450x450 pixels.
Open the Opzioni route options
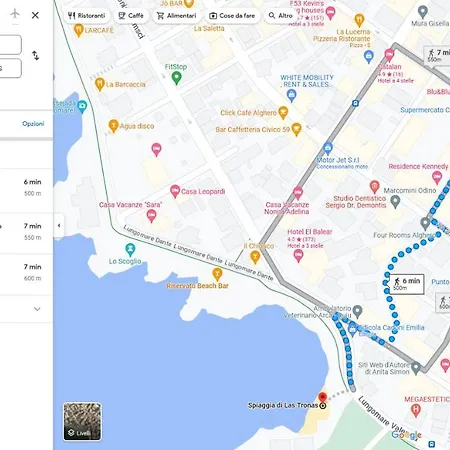pos(33,124)
